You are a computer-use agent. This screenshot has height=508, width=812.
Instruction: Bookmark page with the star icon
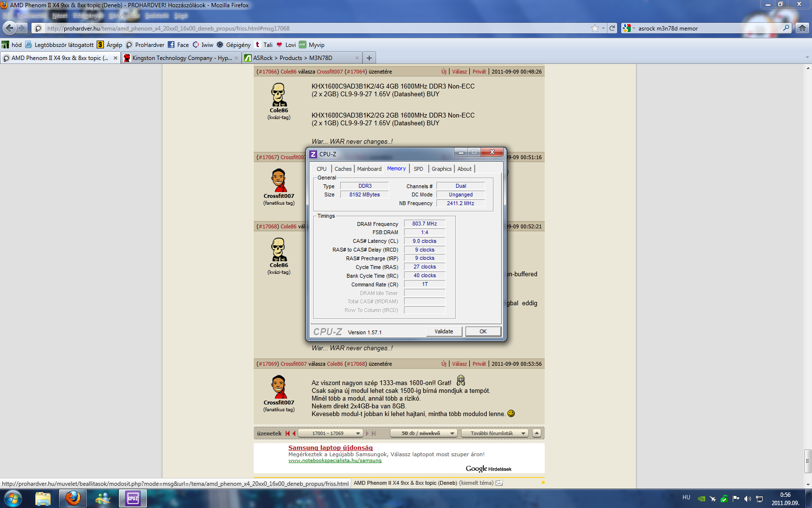click(x=595, y=28)
